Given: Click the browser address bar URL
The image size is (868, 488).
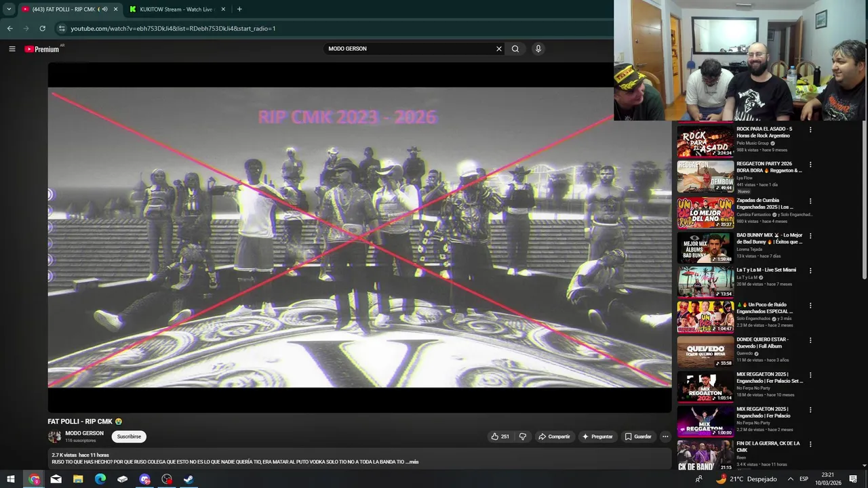Looking at the screenshot, I should (x=173, y=28).
